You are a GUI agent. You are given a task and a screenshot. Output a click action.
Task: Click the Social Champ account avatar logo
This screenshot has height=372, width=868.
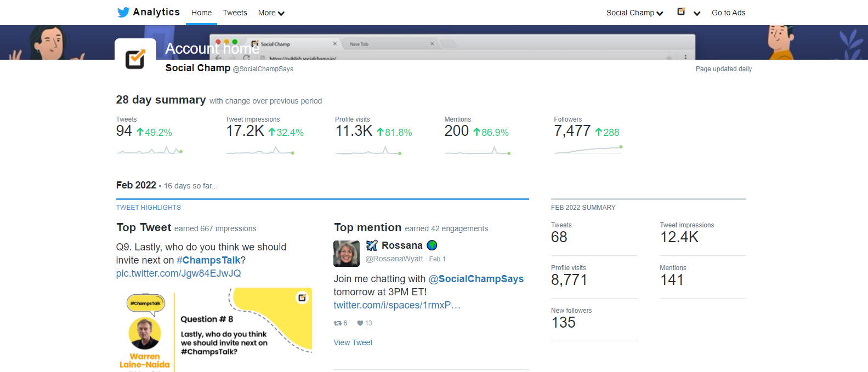[x=135, y=59]
